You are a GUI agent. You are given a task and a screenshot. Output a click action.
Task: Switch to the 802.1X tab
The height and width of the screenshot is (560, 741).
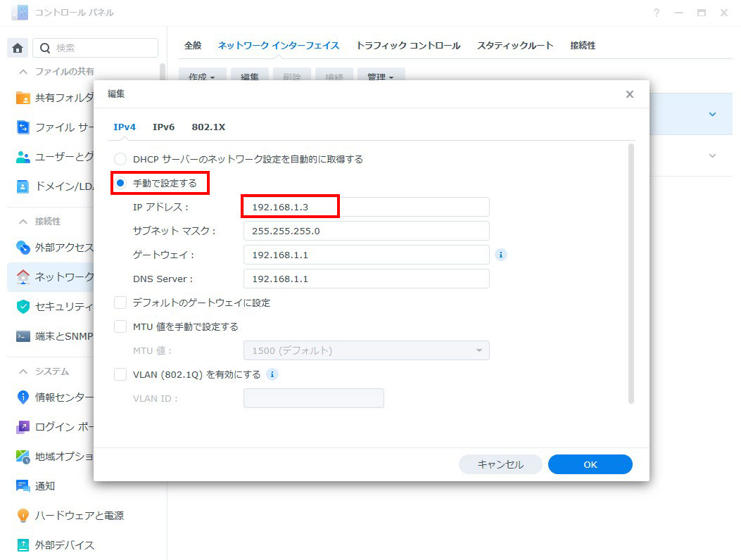208,127
